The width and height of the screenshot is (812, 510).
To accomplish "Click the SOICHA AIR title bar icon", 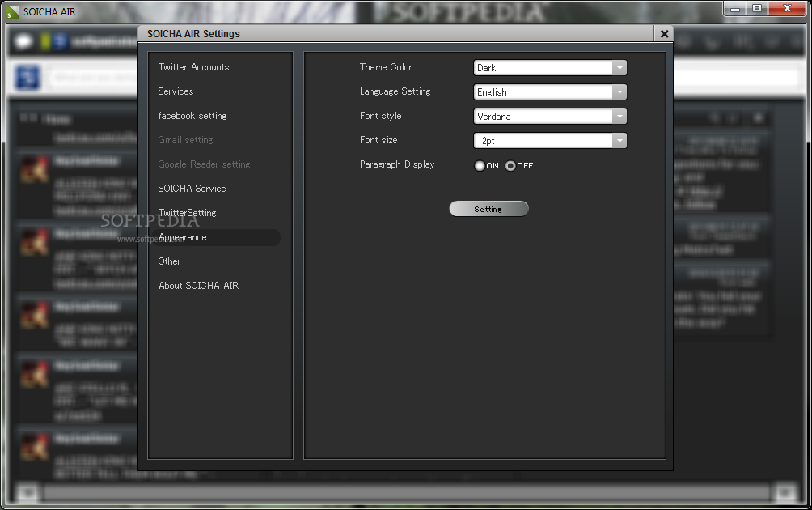I will (12, 12).
